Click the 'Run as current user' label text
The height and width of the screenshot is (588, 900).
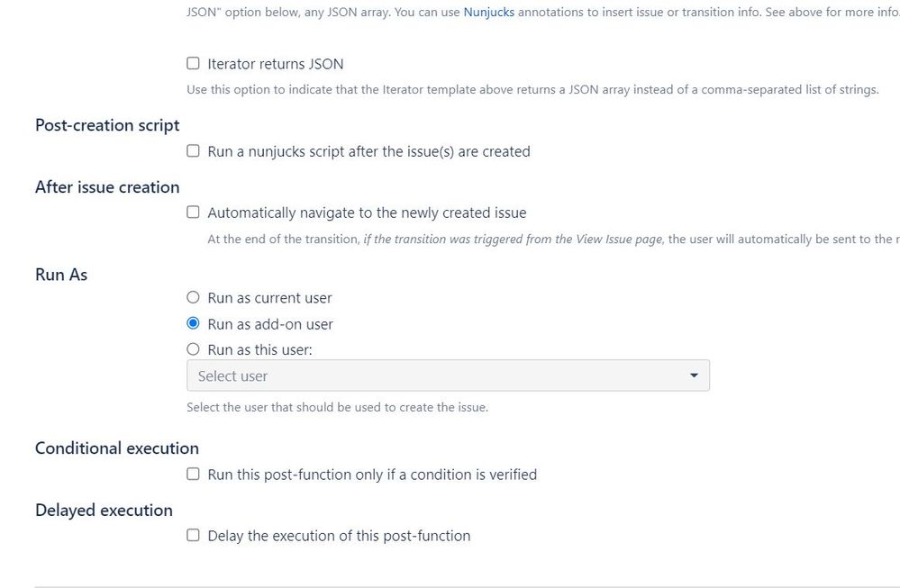pos(269,297)
